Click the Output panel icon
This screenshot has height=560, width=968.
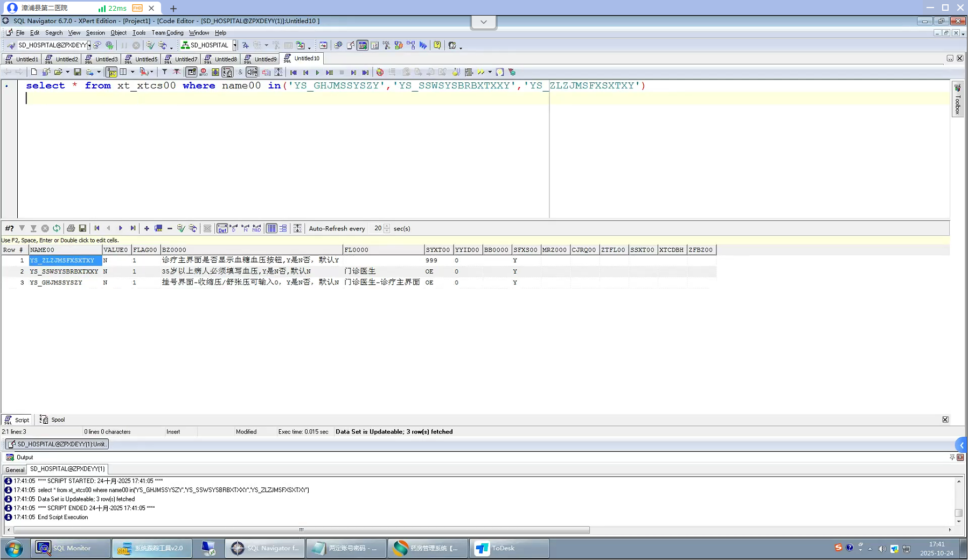click(10, 457)
